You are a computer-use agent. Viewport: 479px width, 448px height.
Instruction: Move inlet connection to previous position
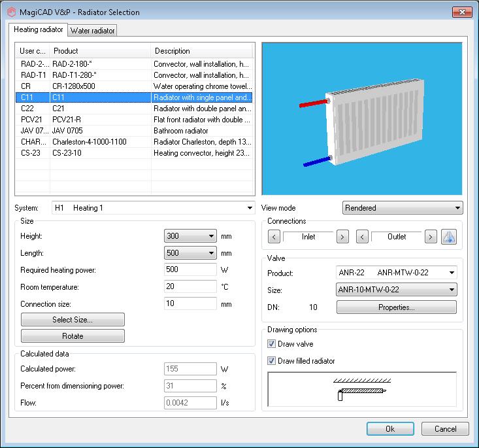click(x=274, y=237)
